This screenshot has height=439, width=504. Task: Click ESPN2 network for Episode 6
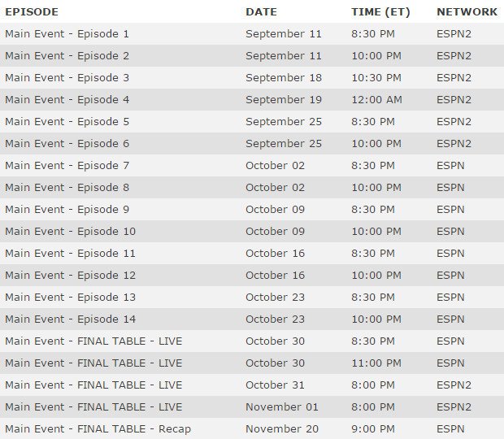click(x=454, y=143)
